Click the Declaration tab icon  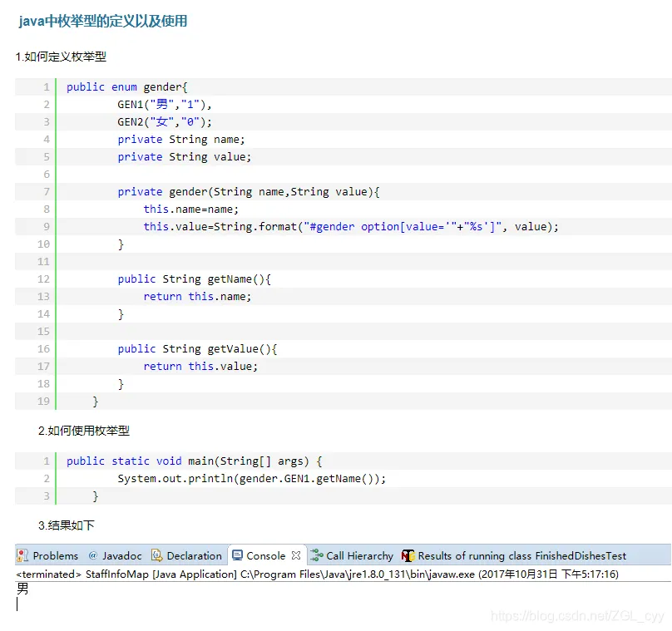[157, 555]
